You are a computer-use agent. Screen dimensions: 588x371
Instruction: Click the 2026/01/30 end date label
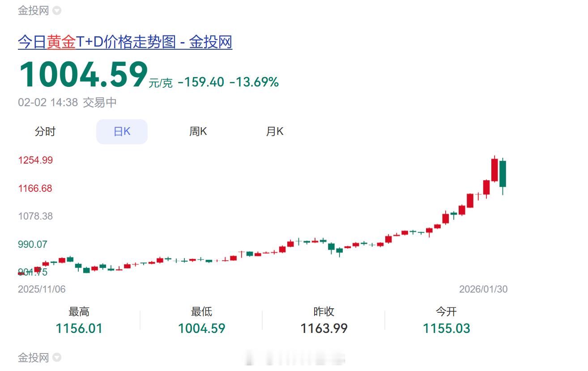[x=483, y=289]
